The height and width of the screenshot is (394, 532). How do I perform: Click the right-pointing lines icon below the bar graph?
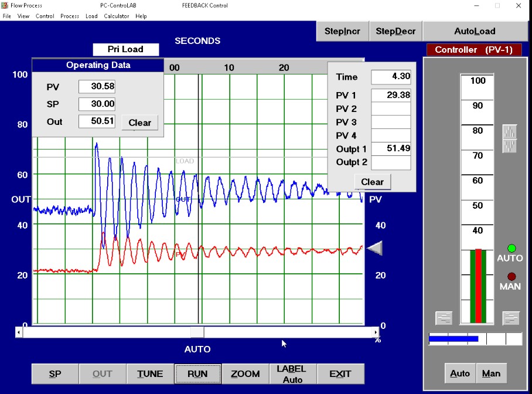511,318
